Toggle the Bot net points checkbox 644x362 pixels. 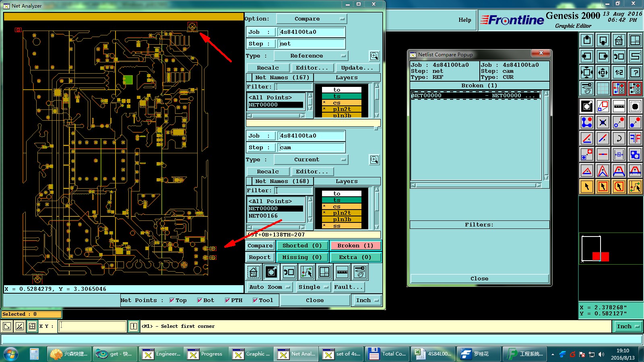(200, 300)
